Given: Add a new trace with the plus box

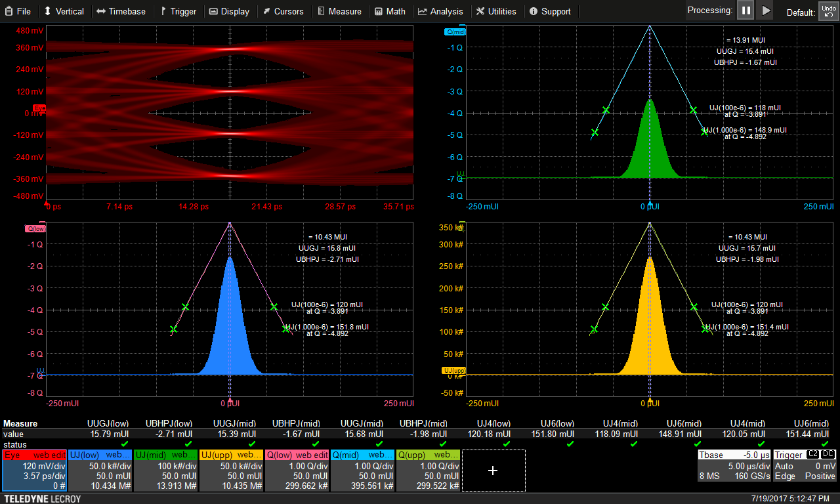Looking at the screenshot, I should coord(493,471).
